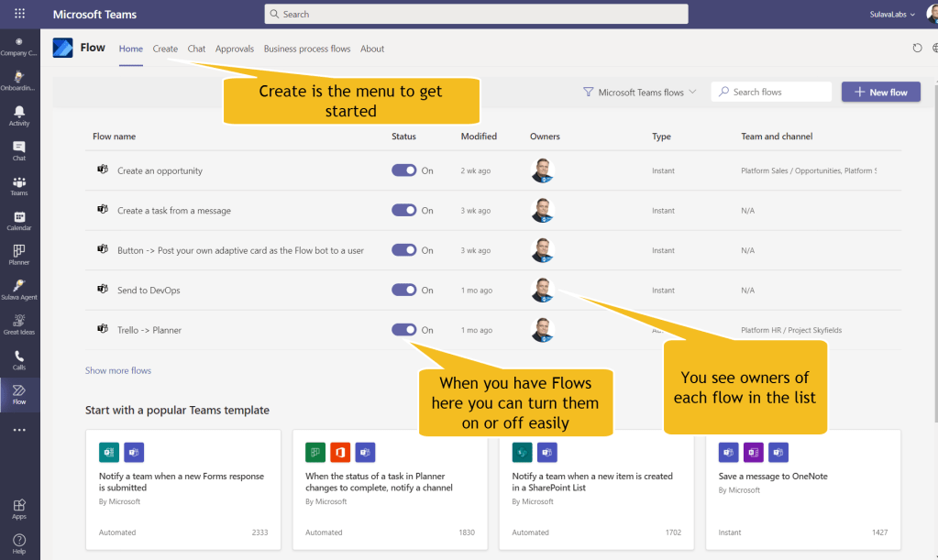Click the New flow button

pos(880,93)
